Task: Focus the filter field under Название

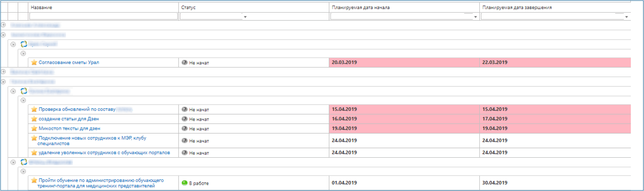Action: point(103,17)
